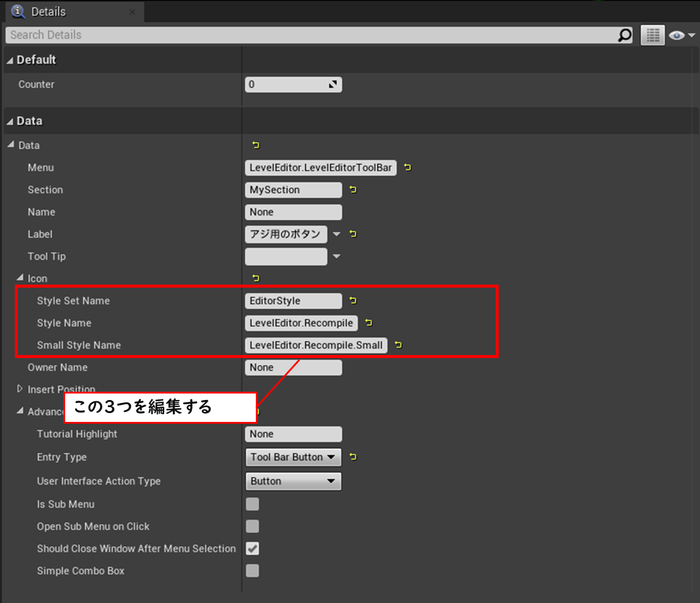Viewport: 700px width, 603px height.
Task: Uncheck Should Close Window After Menu Selection
Action: (252, 549)
